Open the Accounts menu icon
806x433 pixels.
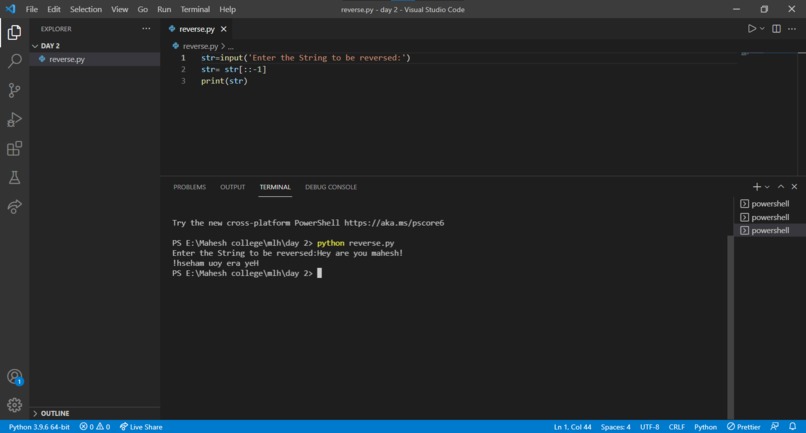[14, 377]
